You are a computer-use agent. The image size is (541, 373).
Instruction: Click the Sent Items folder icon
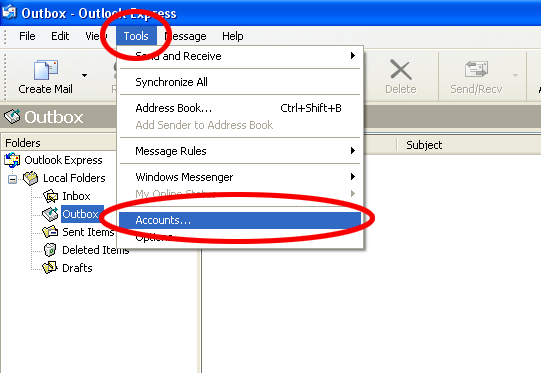point(50,232)
